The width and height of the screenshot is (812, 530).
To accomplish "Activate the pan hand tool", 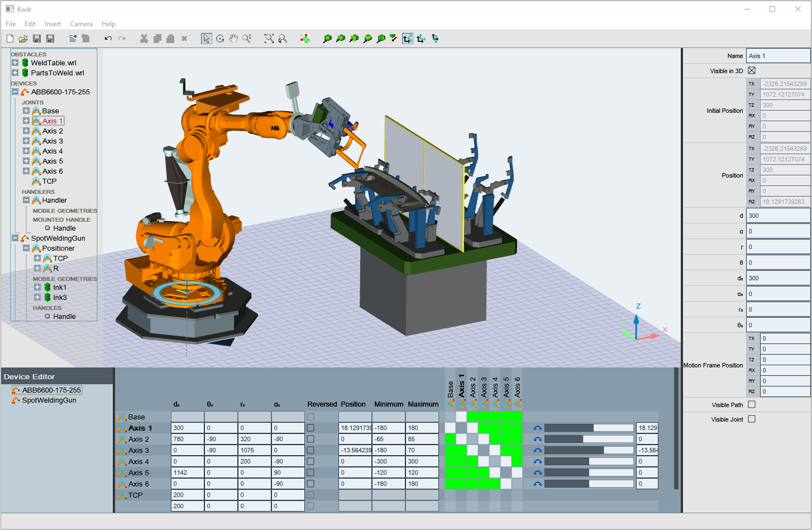I will click(233, 38).
